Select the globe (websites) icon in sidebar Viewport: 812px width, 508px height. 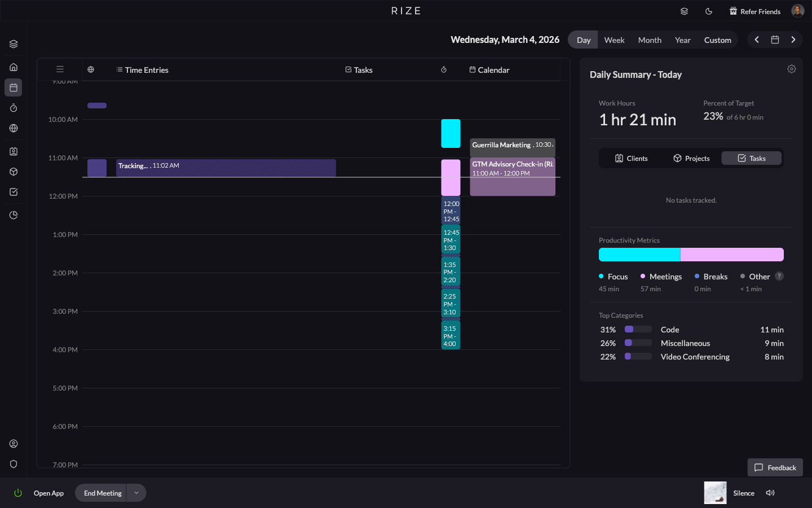pyautogui.click(x=14, y=128)
